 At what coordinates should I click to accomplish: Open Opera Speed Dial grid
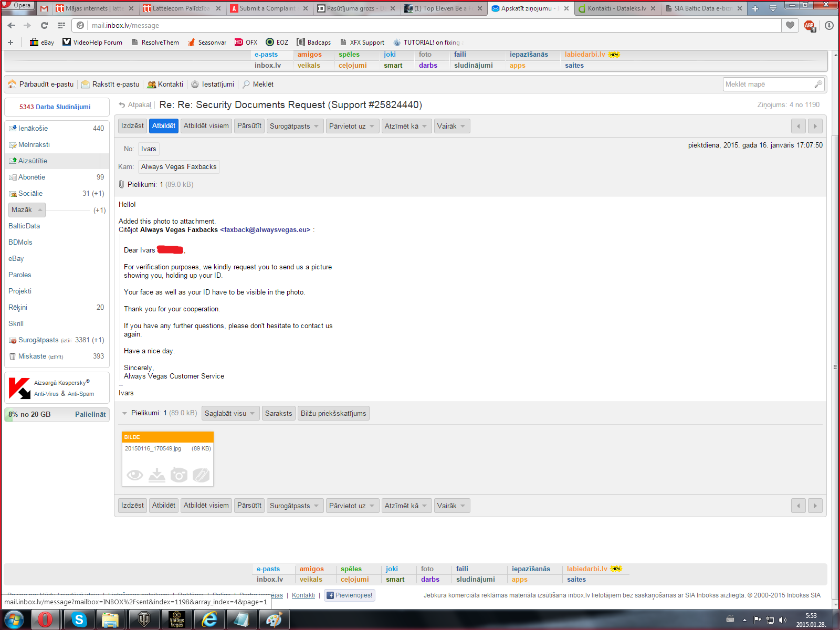(x=61, y=25)
